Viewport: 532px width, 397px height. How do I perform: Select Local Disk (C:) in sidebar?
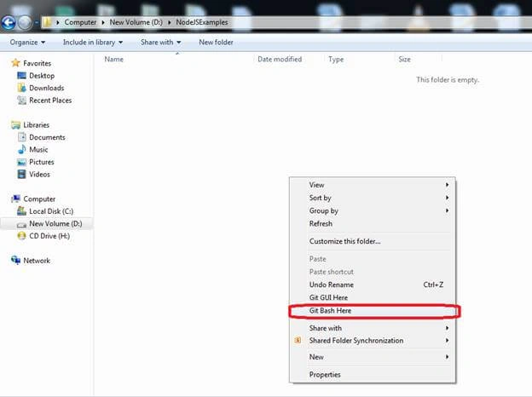51,211
